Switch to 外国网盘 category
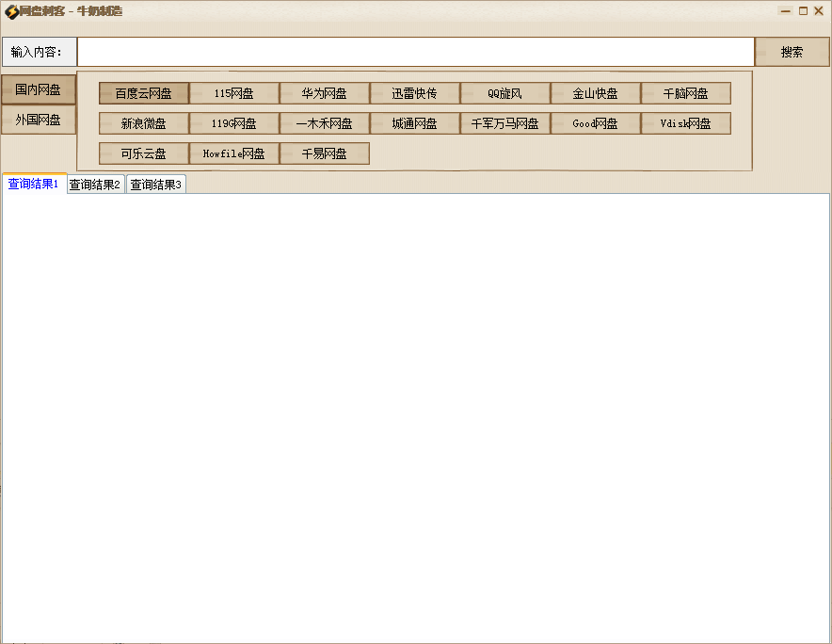Screen dimensions: 832x644 pyautogui.click(x=39, y=120)
